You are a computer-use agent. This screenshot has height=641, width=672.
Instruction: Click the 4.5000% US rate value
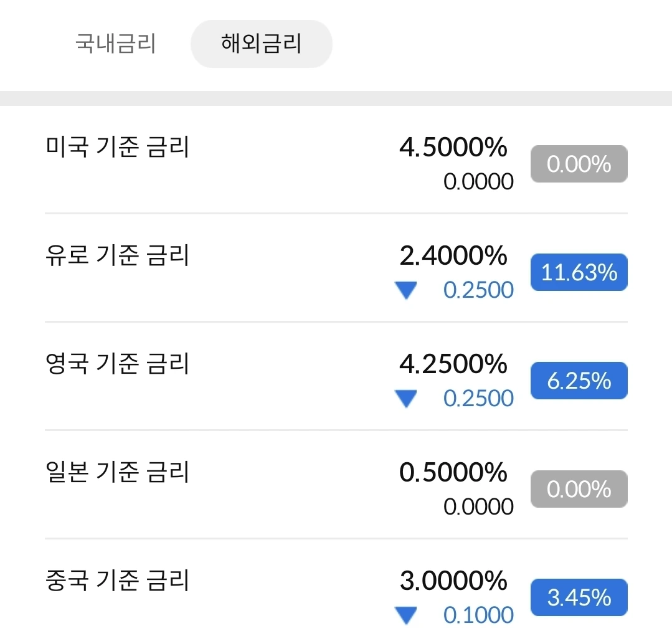pos(453,148)
